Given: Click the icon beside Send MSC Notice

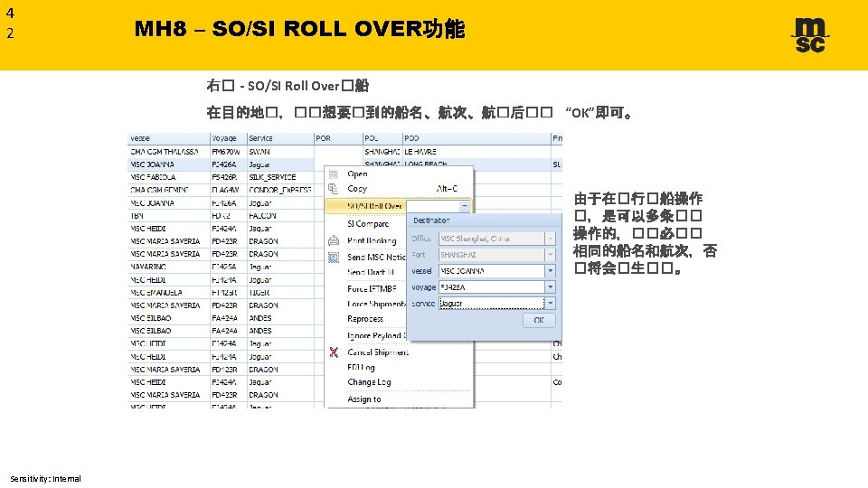Looking at the screenshot, I should (x=334, y=258).
